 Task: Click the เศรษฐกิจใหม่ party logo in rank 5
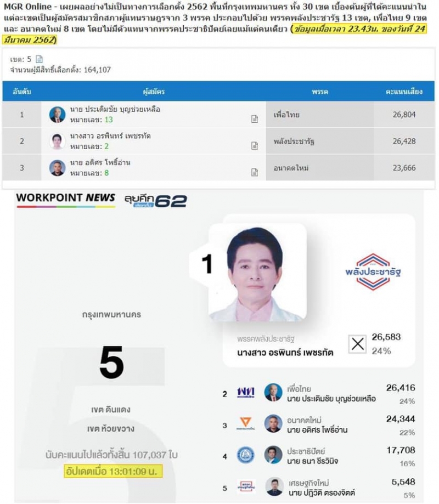(x=246, y=486)
